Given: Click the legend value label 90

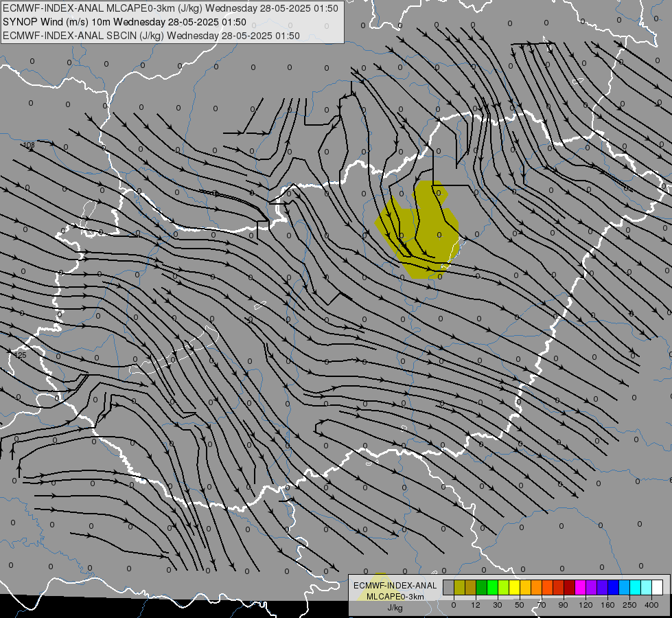Looking at the screenshot, I should tap(563, 605).
